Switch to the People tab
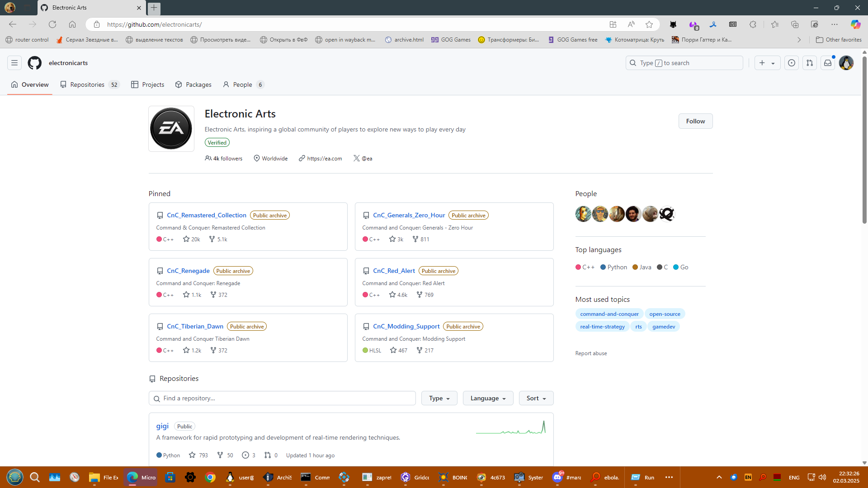The image size is (868, 488). (242, 84)
